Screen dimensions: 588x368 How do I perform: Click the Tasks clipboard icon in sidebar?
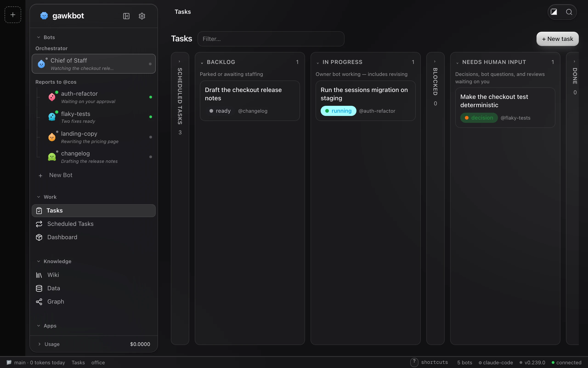point(39,210)
